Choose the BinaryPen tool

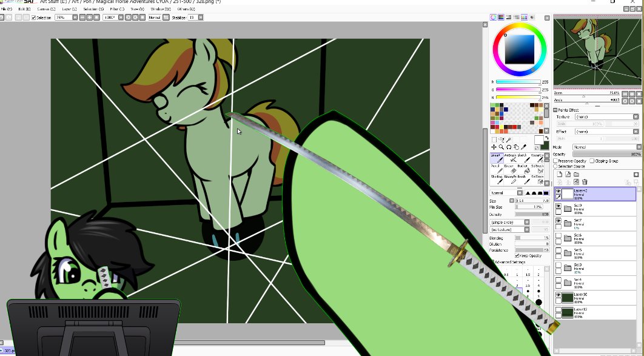(x=510, y=180)
